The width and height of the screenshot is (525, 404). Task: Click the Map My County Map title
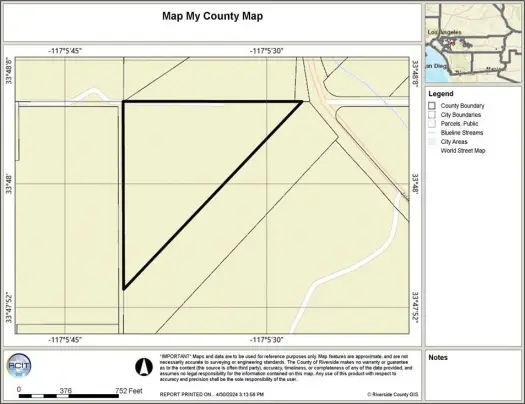click(213, 16)
